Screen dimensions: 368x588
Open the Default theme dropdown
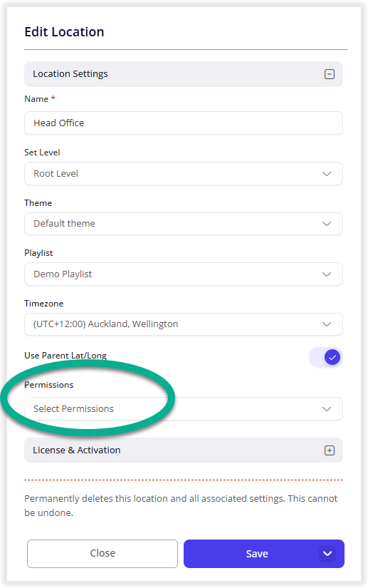tap(184, 224)
